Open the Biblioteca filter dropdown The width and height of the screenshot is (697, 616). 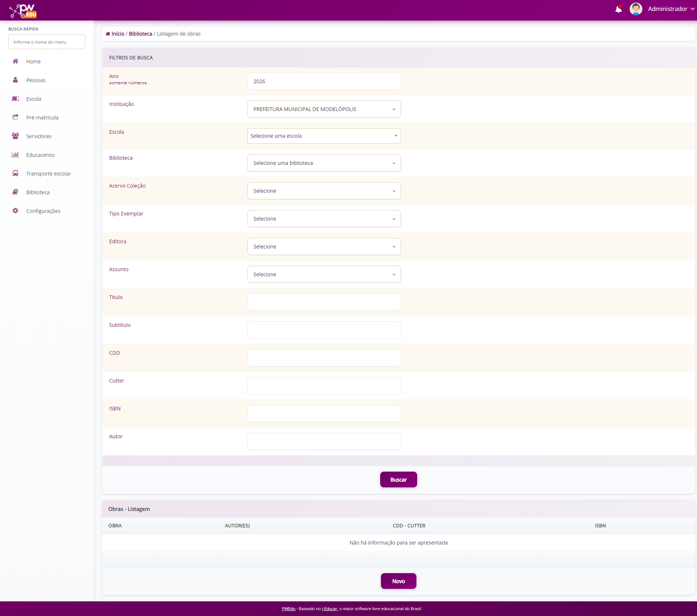(x=324, y=163)
